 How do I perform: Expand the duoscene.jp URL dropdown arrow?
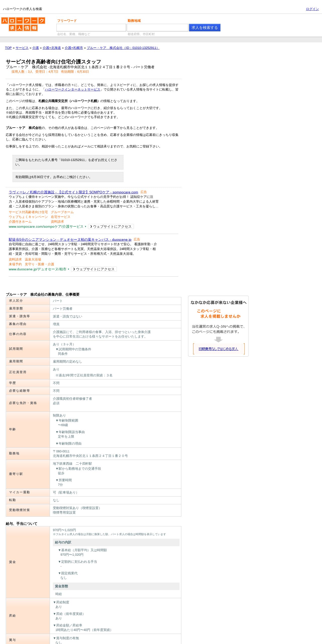[x=68, y=269]
